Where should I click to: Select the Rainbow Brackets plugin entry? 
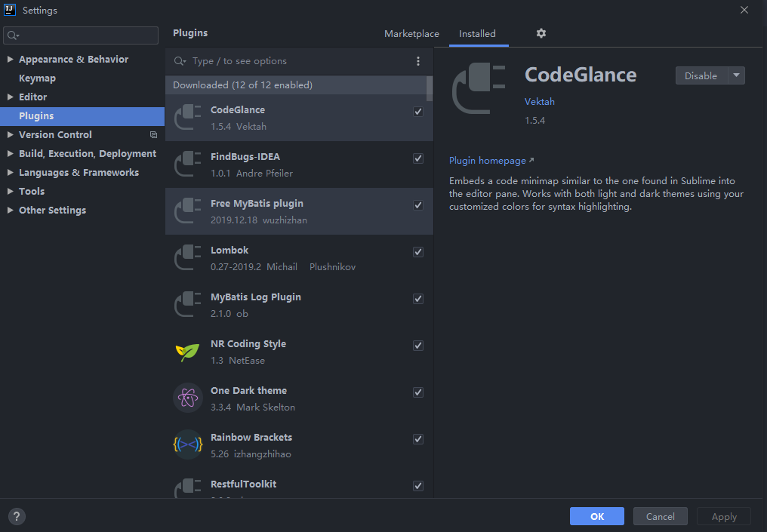pyautogui.click(x=299, y=445)
